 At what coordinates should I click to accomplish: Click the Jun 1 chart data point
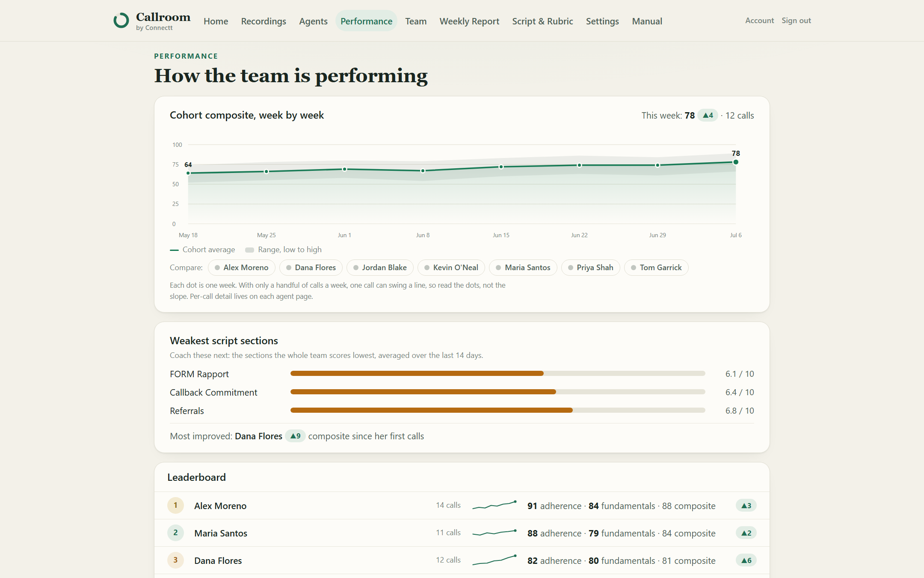tap(344, 169)
